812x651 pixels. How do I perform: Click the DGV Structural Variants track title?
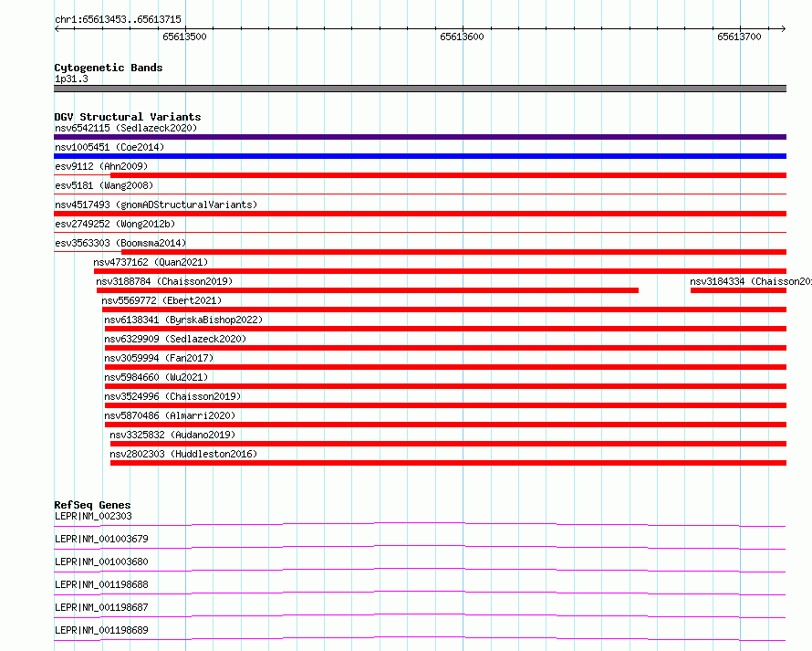click(128, 117)
